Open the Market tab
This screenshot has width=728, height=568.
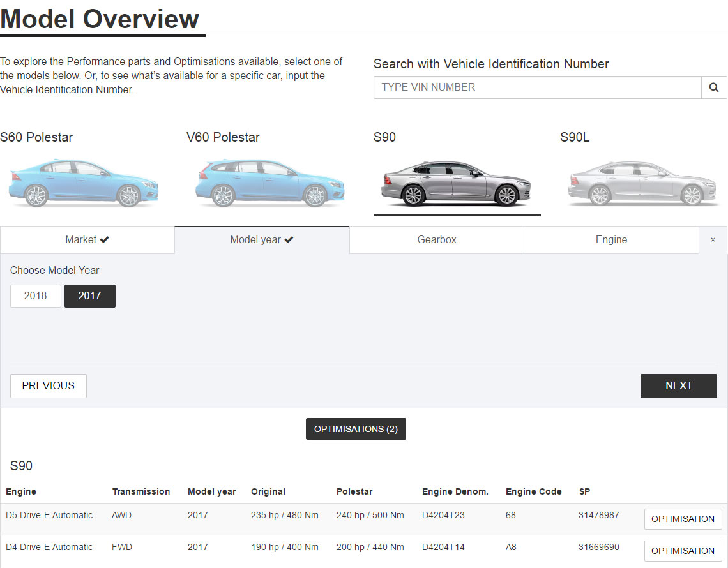coord(87,240)
